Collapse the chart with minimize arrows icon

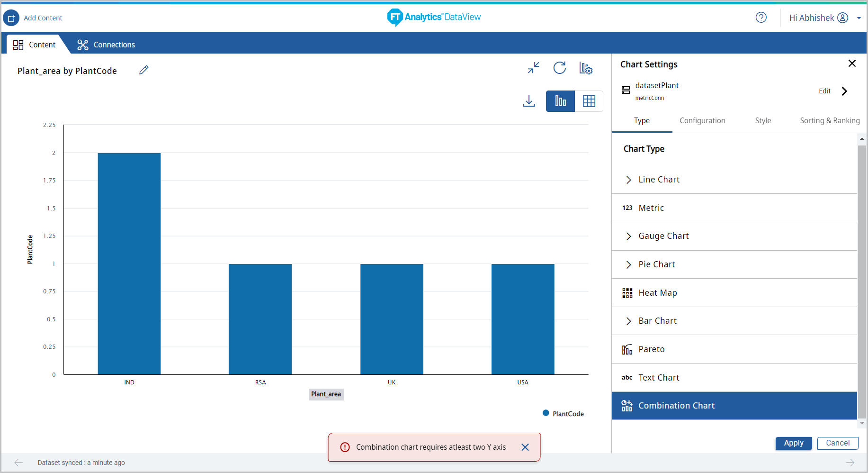[533, 68]
